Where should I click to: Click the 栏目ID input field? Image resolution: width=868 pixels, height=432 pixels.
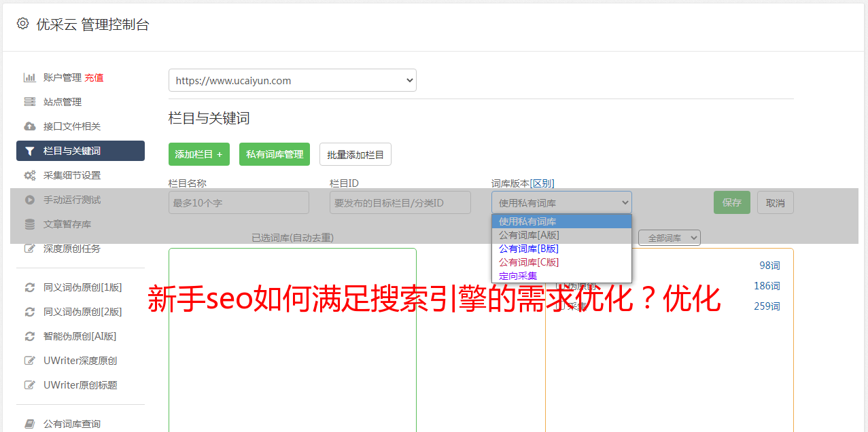pyautogui.click(x=400, y=202)
